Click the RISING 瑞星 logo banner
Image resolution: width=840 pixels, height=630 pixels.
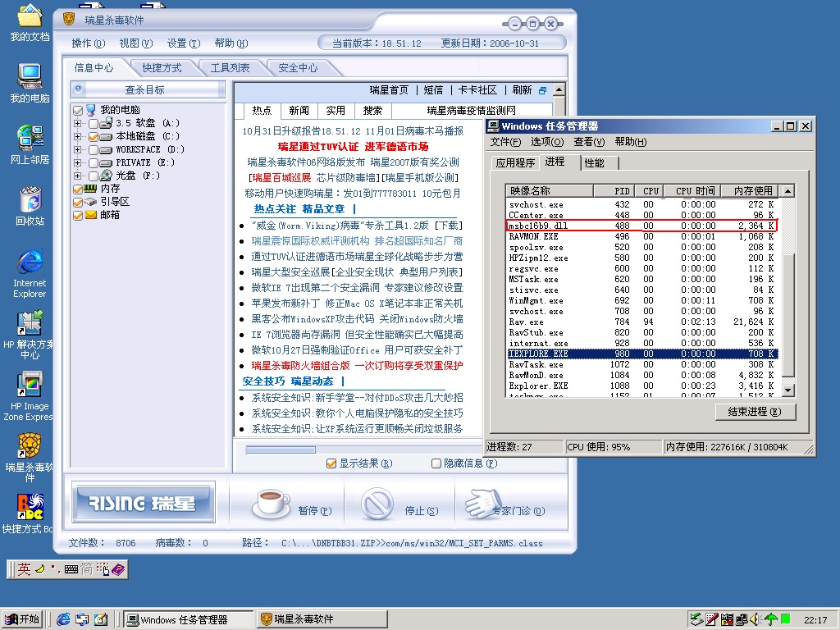[143, 502]
